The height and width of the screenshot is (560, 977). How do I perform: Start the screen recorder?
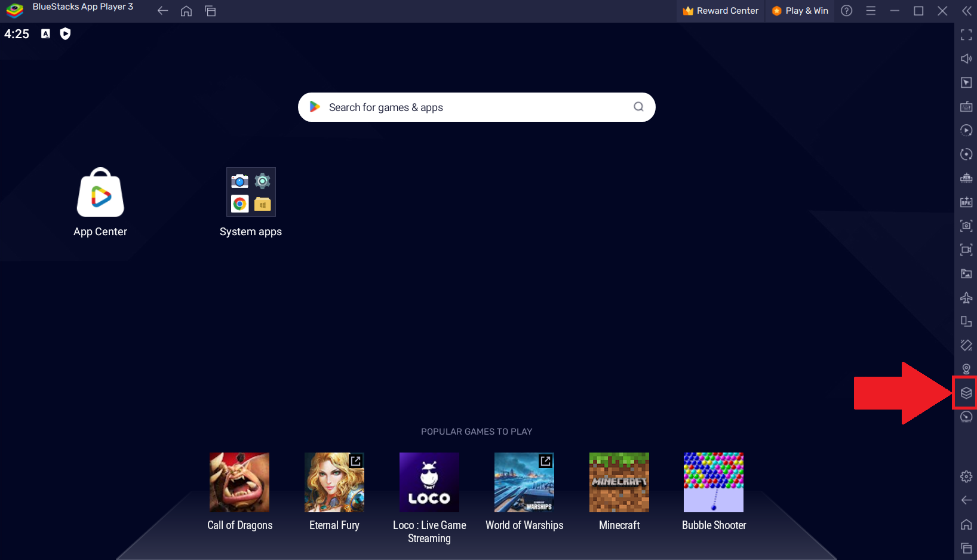(x=966, y=250)
